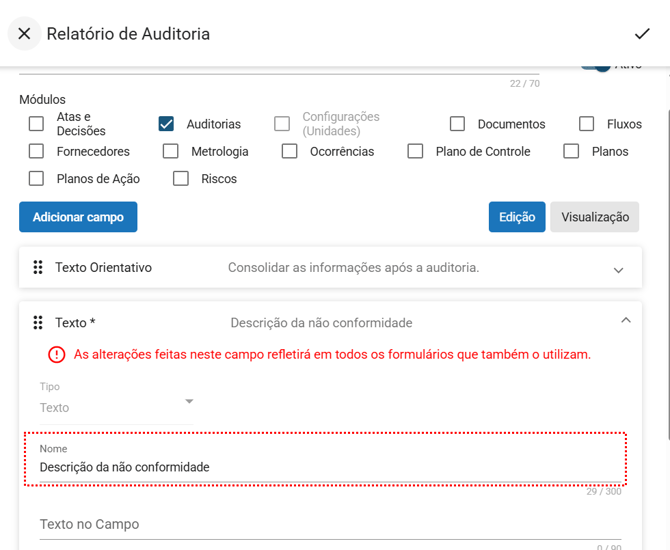The width and height of the screenshot is (670, 550).
Task: Check the Metrologia module checkbox
Action: click(x=171, y=152)
